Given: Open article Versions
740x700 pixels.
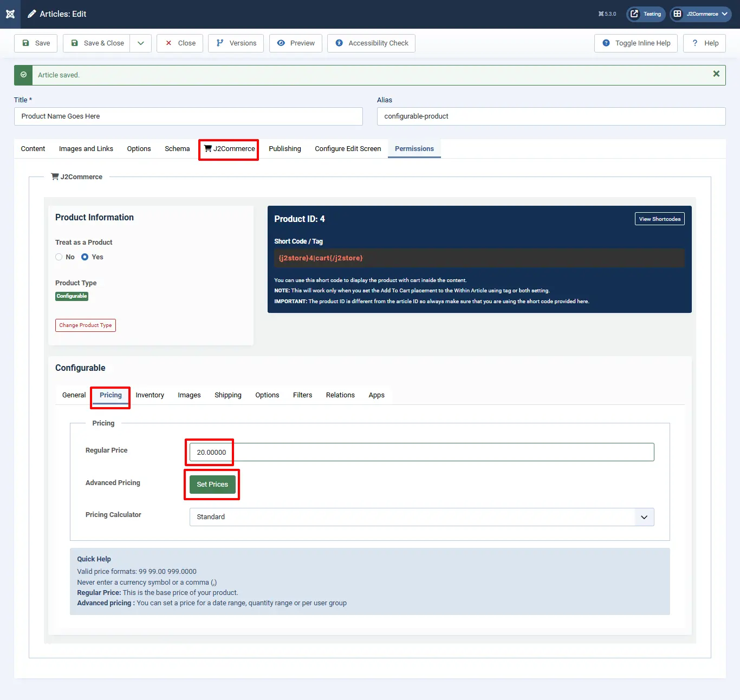Looking at the screenshot, I should 236,43.
